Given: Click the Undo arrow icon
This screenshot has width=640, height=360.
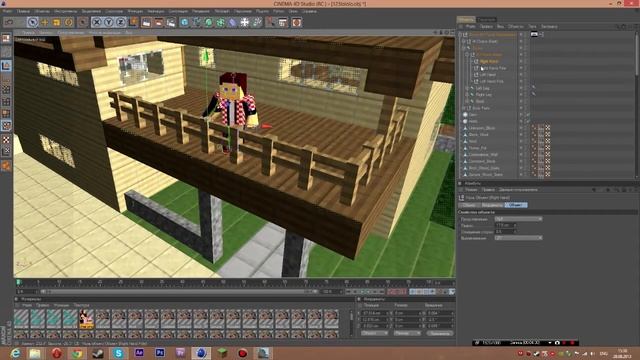Looking at the screenshot, I should pos(9,22).
